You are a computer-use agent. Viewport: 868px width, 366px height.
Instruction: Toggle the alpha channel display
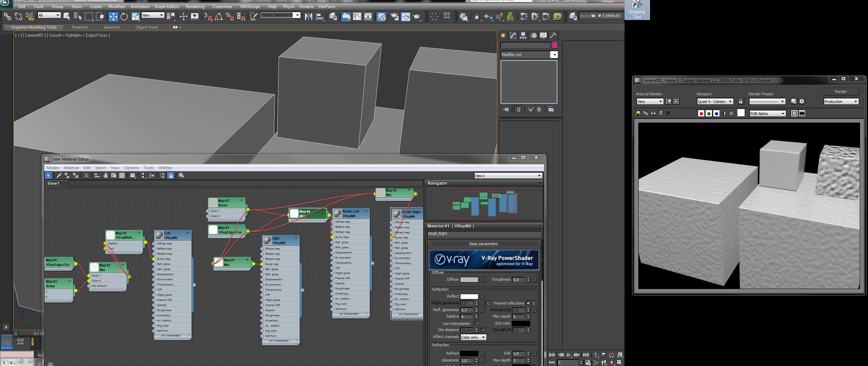(x=724, y=113)
